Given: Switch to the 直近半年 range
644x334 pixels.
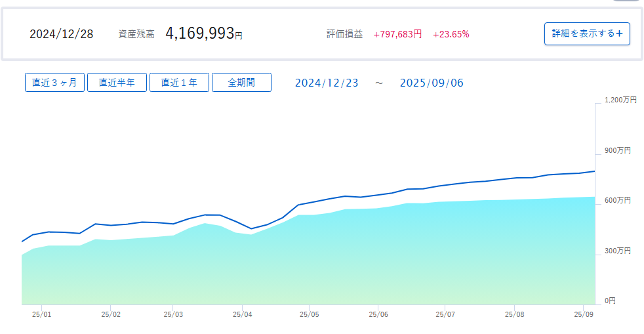Looking at the screenshot, I should [117, 83].
